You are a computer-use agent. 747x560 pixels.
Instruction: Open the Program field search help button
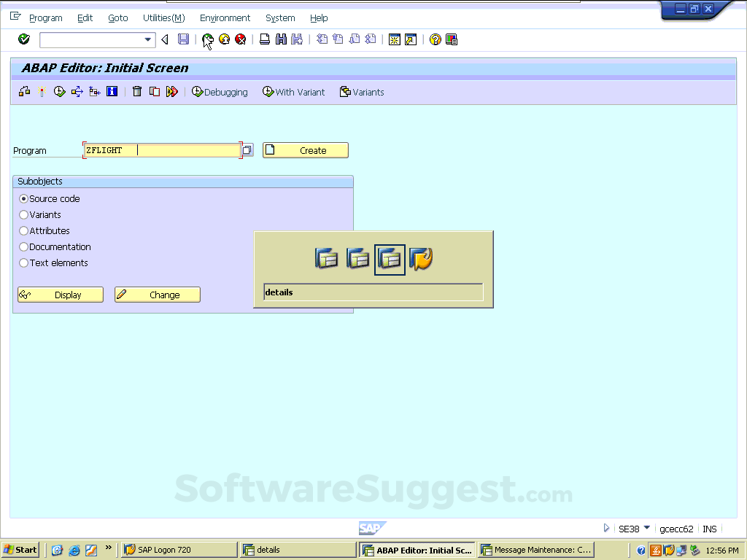247,150
